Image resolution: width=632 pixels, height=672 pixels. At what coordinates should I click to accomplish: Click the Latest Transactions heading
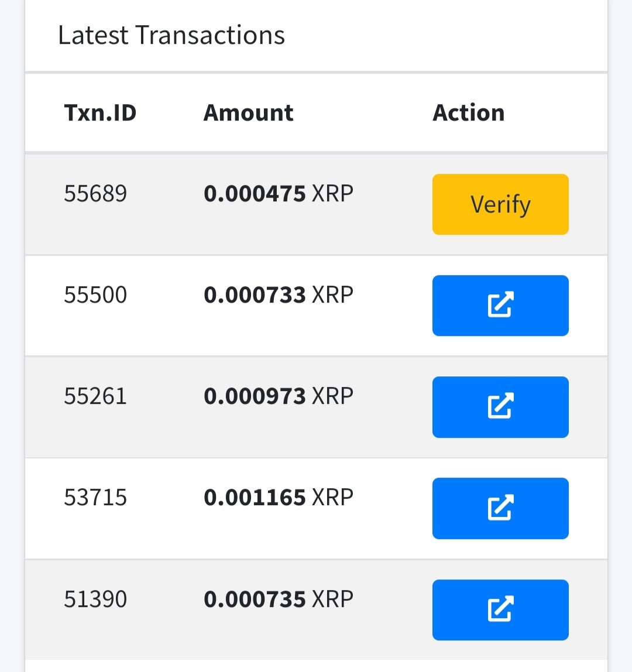click(171, 35)
